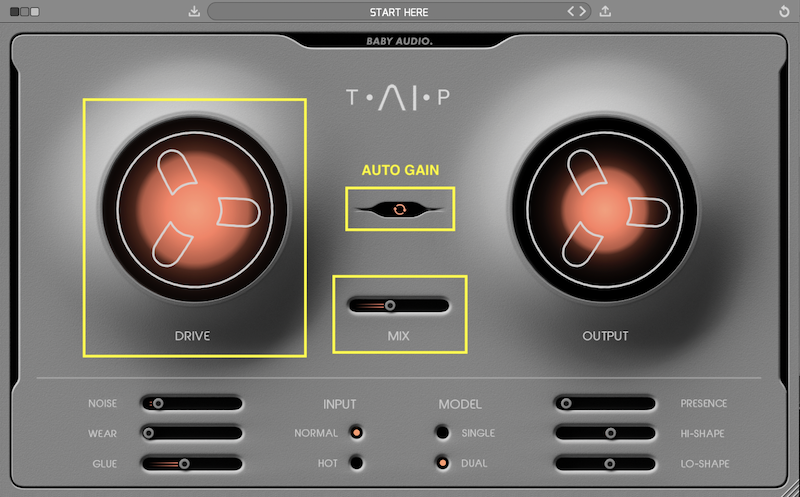Click the INPUT section heading
The width and height of the screenshot is (800, 497).
339,404
